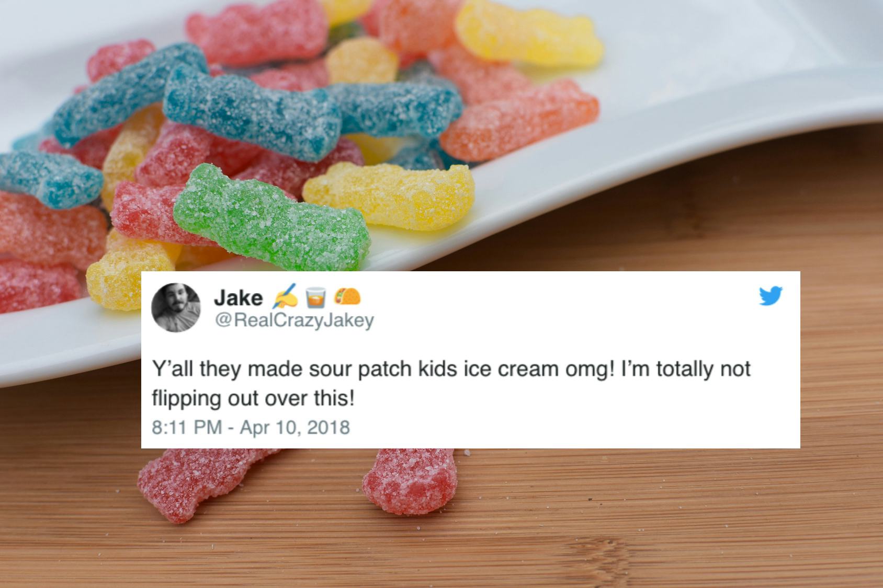Click the blue Twitter bird logo
The width and height of the screenshot is (883, 588).
click(771, 296)
